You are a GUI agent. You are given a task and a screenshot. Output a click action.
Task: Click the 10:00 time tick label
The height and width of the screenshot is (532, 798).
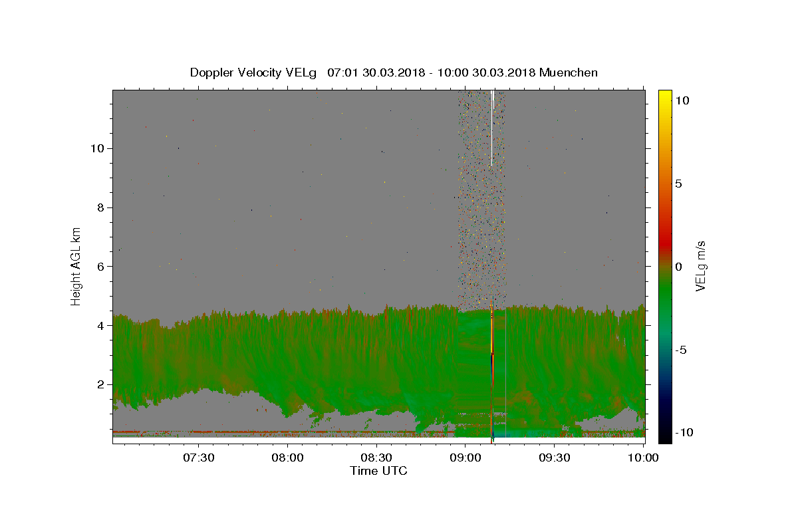(643, 458)
